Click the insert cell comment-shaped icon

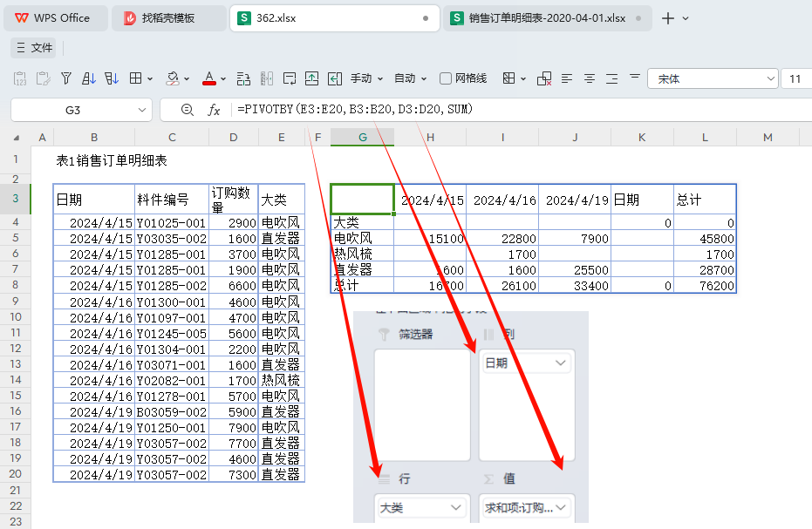pyautogui.click(x=290, y=78)
